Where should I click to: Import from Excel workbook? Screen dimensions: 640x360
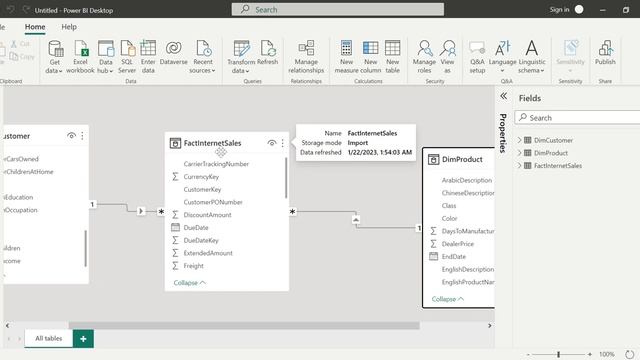pos(80,57)
